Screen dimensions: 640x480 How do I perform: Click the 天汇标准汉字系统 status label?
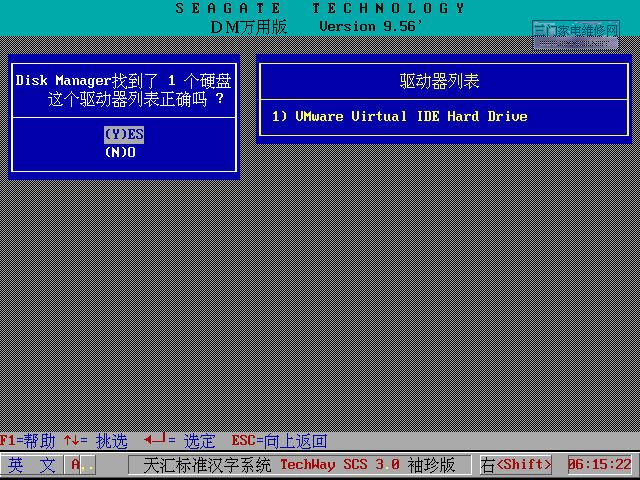[x=207, y=465]
